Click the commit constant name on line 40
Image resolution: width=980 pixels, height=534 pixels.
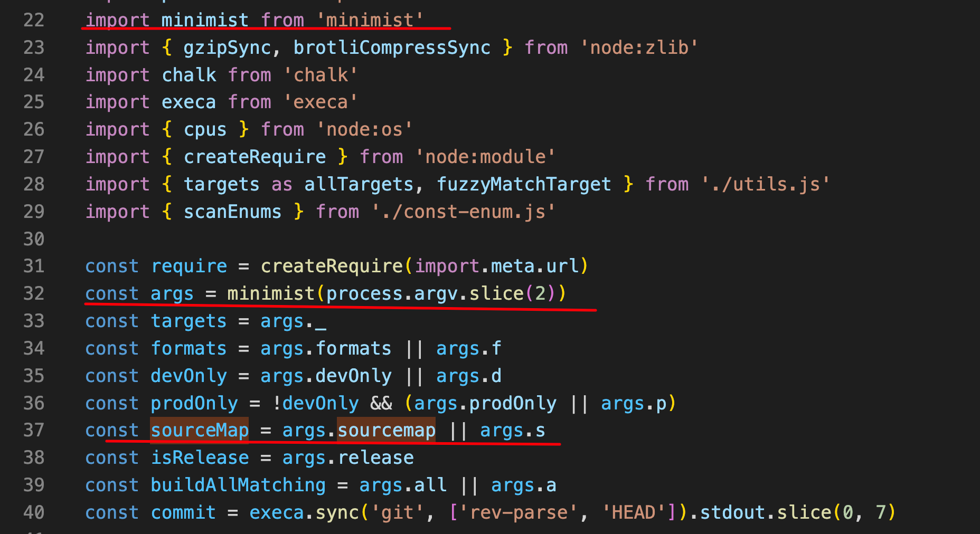click(183, 512)
